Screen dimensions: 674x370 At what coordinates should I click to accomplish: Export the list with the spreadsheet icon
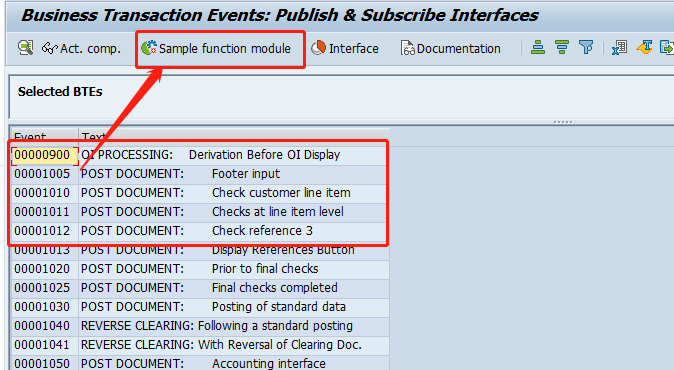(619, 47)
